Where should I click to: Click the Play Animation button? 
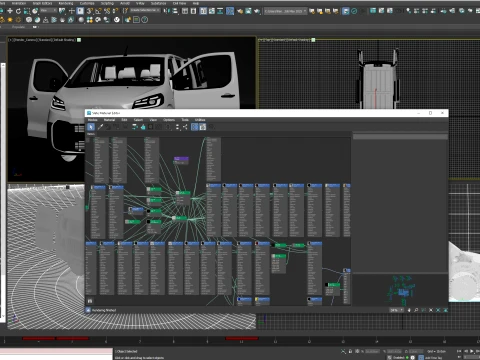(x=471, y=351)
